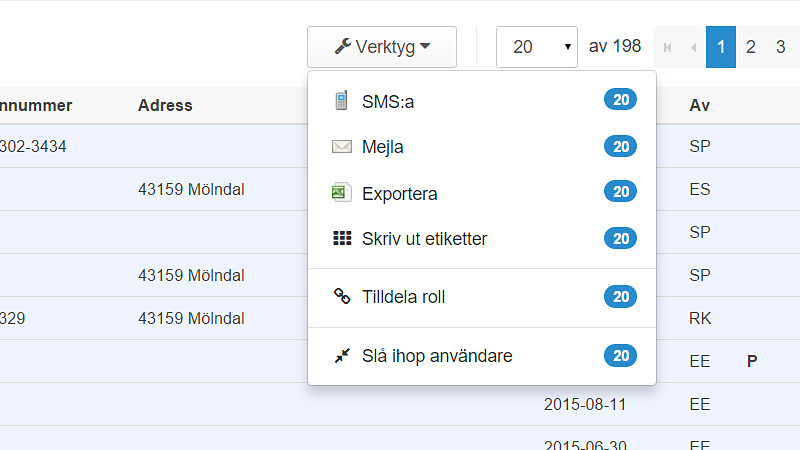Click the 20 badge next to SMS:a

[620, 99]
